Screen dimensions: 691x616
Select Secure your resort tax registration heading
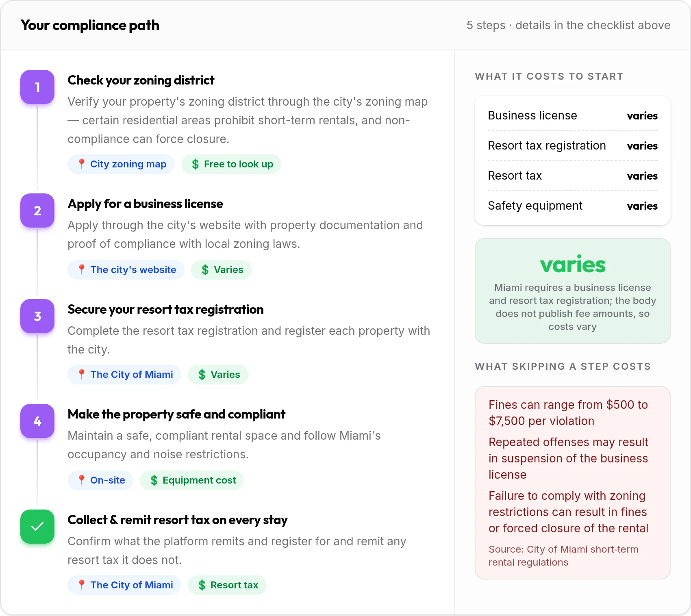(165, 310)
